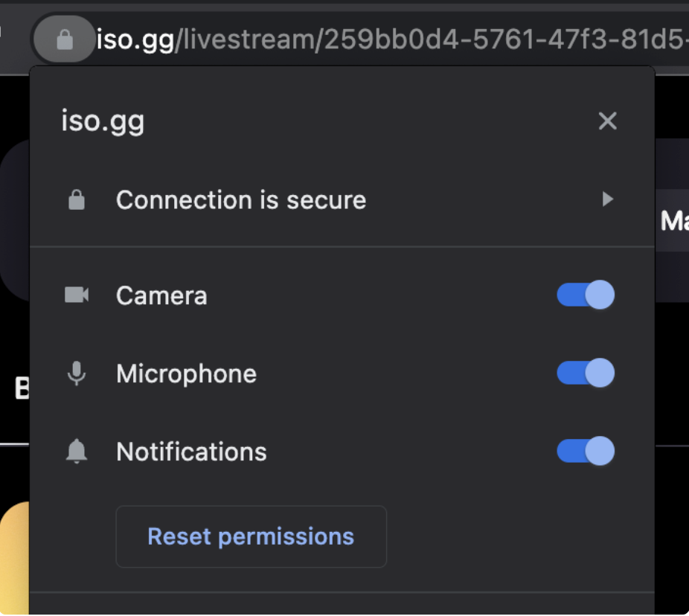Select the iso.gg domain in the address bar
This screenshot has width=689, height=616.
point(135,39)
